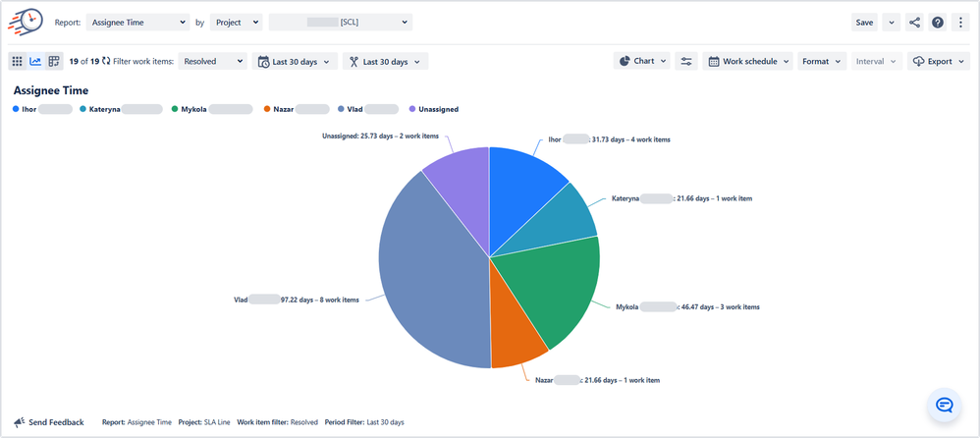Open the three-dot more options menu
Viewport: 980px width, 438px height.
960,23
